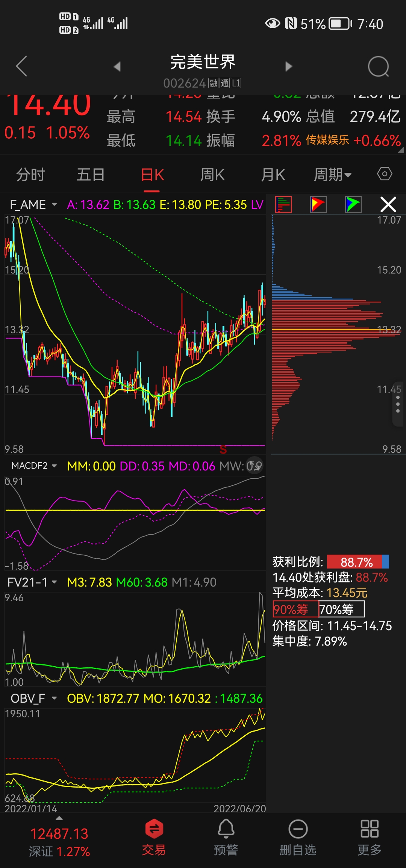
Task: Switch to 分时 tab
Action: pyautogui.click(x=30, y=175)
